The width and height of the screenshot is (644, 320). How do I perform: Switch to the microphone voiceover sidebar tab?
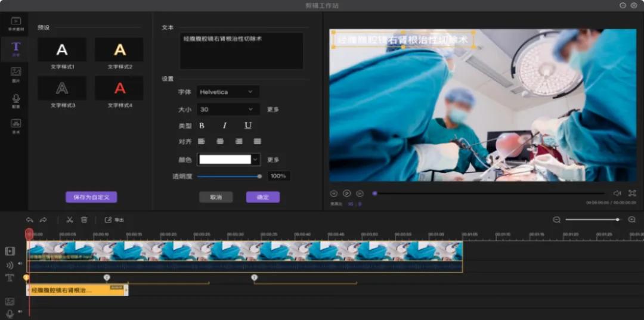coord(16,99)
